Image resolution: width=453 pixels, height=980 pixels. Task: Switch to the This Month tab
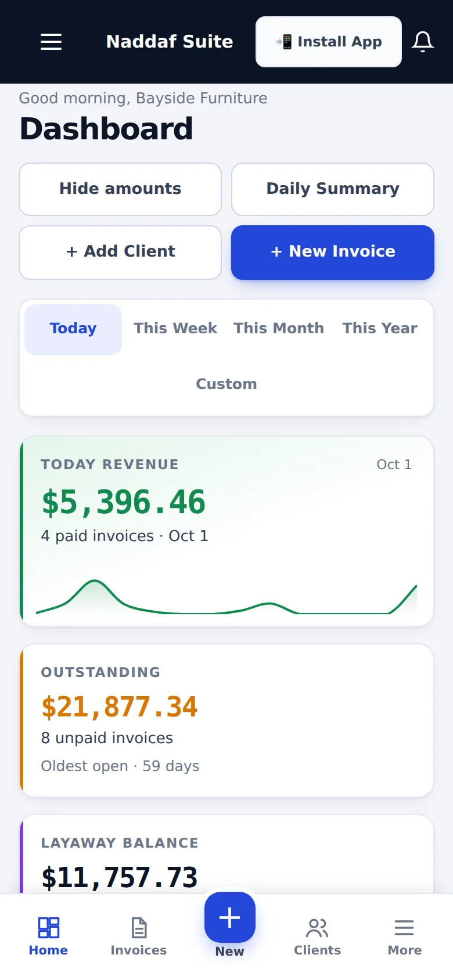pos(279,329)
